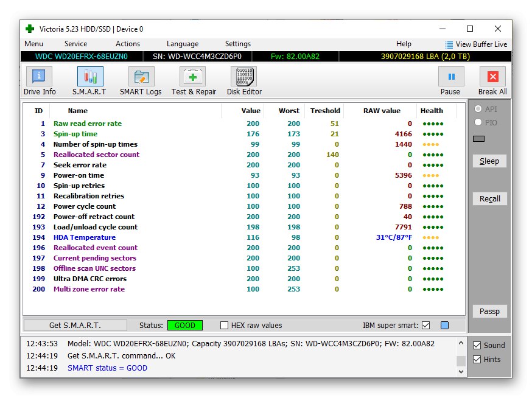This screenshot has height=398, width=532.
Task: Disable the Sound checkbox
Action: point(477,345)
